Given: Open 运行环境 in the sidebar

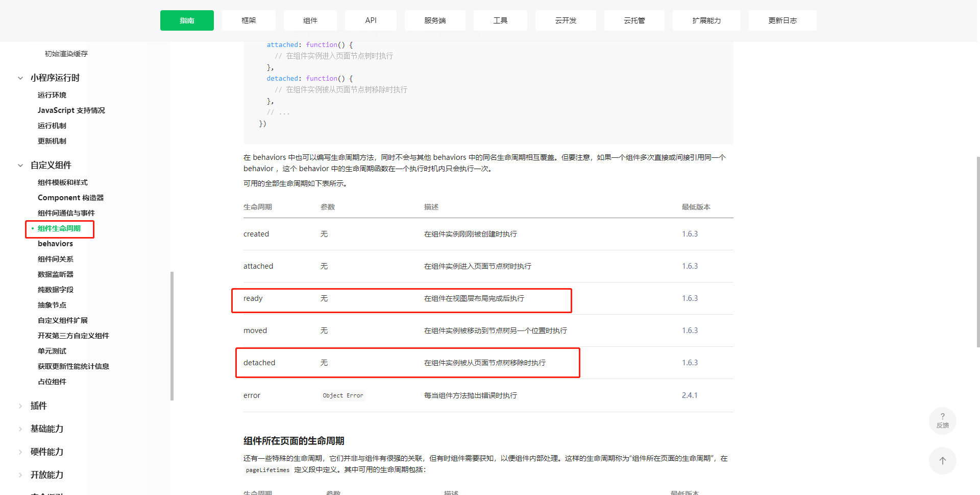Looking at the screenshot, I should click(52, 95).
